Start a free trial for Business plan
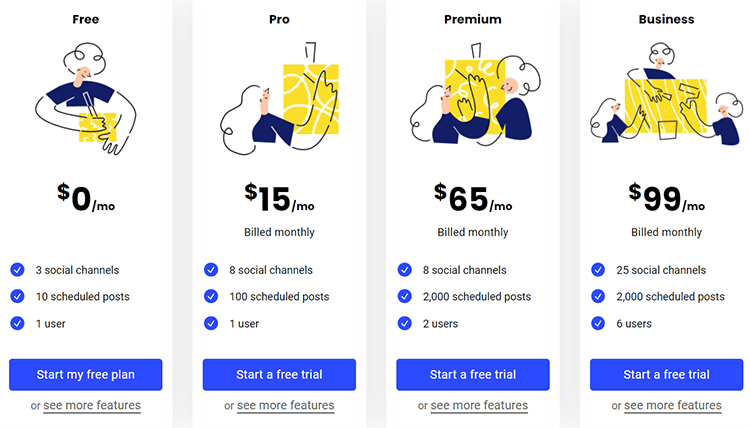 click(666, 375)
